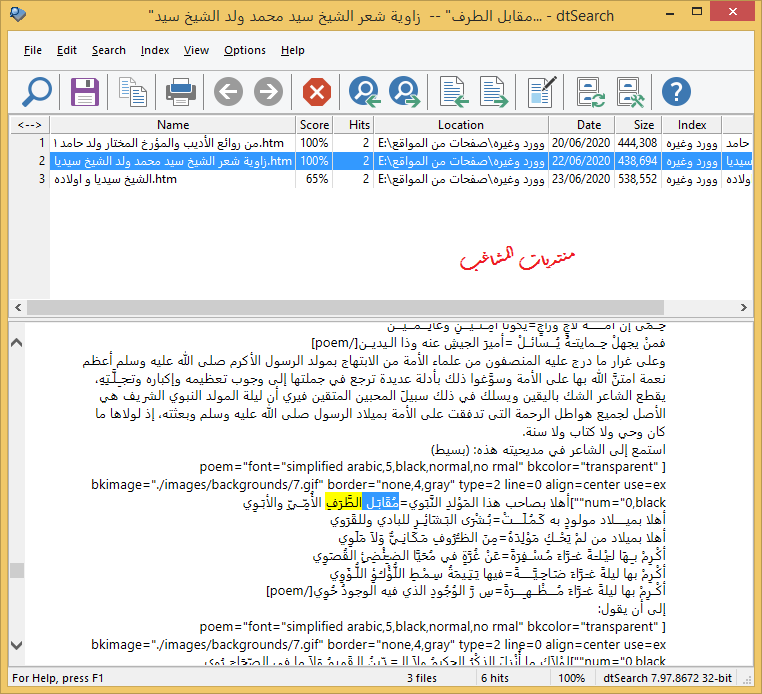Click the document pane scroll-up arrow
Image resolution: width=762 pixels, height=694 pixels.
(17, 343)
